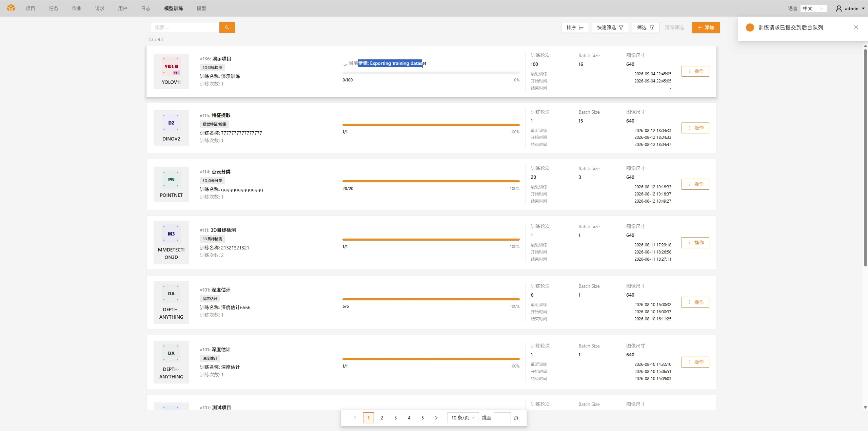This screenshot has width=868, height=431.
Task: Close the training request notification
Action: click(x=856, y=27)
